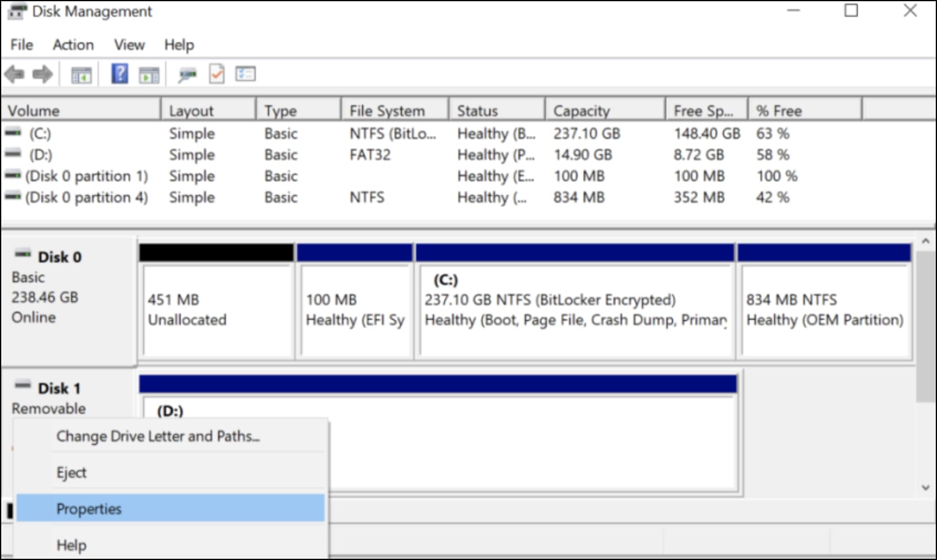Select the 834 MB OEM Partition block

(x=824, y=309)
